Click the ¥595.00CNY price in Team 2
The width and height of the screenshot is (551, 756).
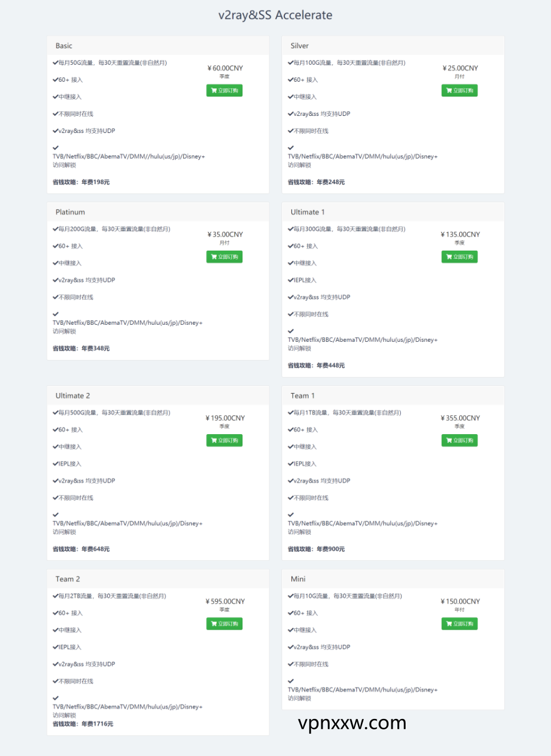click(x=225, y=602)
